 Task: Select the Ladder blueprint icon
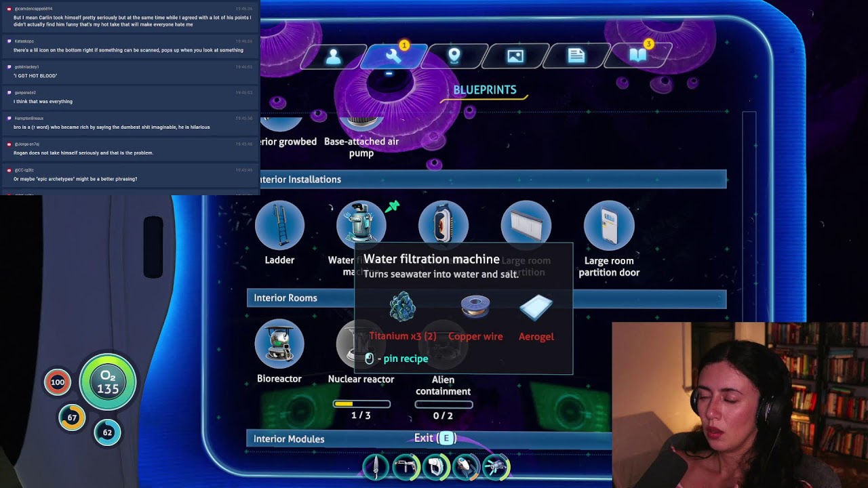coord(279,225)
